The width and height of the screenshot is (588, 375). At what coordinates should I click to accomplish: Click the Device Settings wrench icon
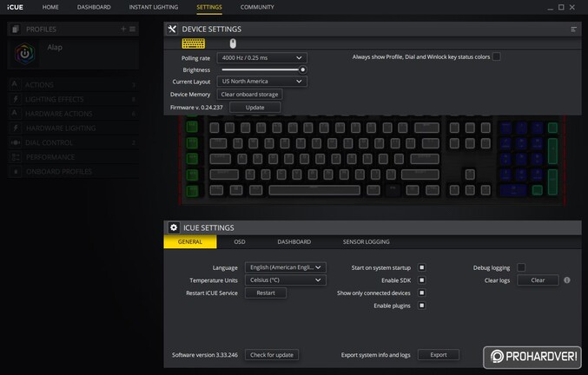172,30
